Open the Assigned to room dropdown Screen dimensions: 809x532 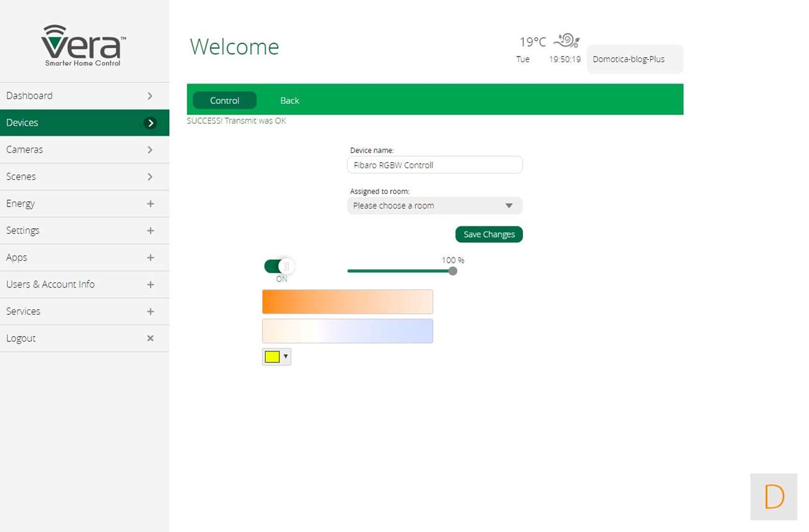tap(434, 206)
